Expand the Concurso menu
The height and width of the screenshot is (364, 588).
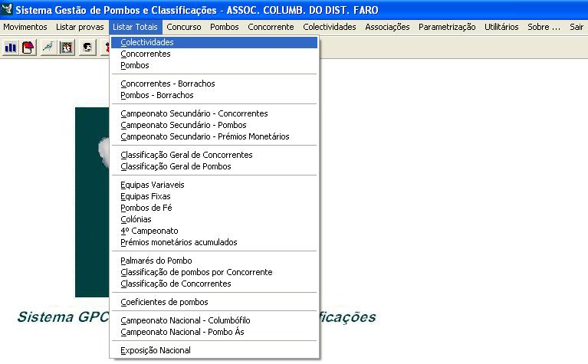pos(184,27)
